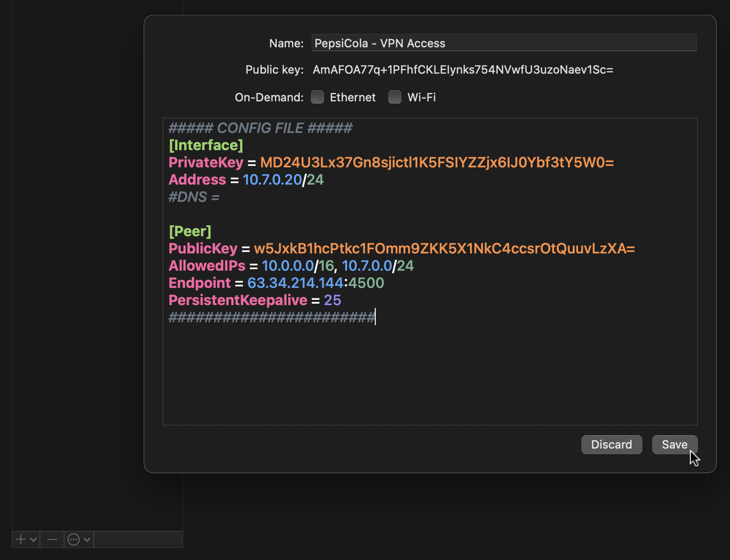The height and width of the screenshot is (560, 730).
Task: Click the Endpoint 63.34.214.144 address
Action: 295,283
